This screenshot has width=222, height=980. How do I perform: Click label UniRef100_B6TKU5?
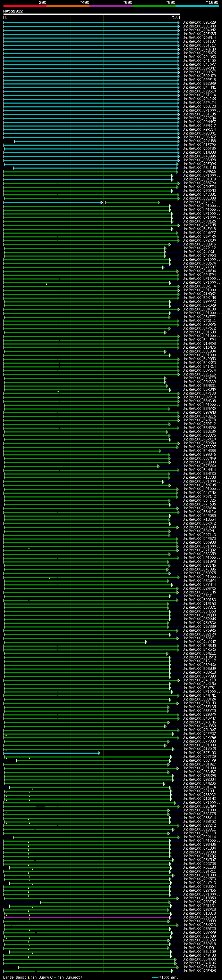pyautogui.click(x=199, y=114)
